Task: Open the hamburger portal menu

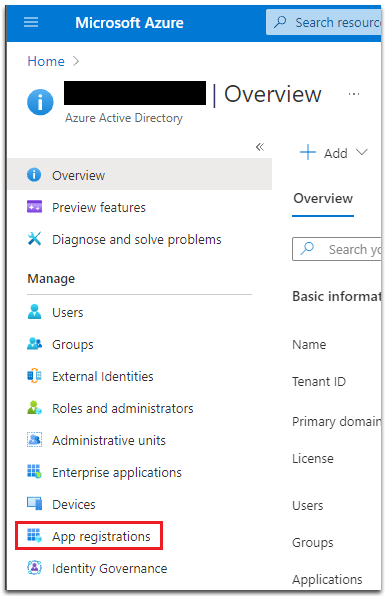Action: 31,22
